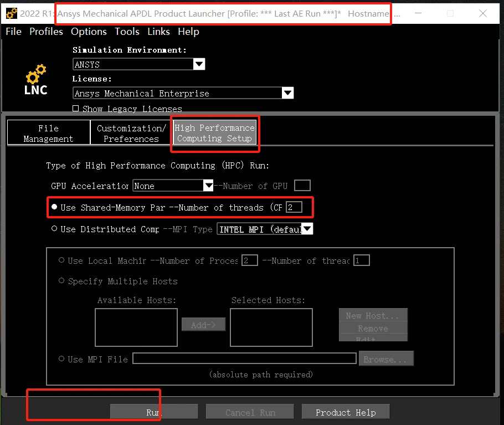Switch to File Management tab
Viewport: 504px width, 425px height.
click(x=49, y=133)
